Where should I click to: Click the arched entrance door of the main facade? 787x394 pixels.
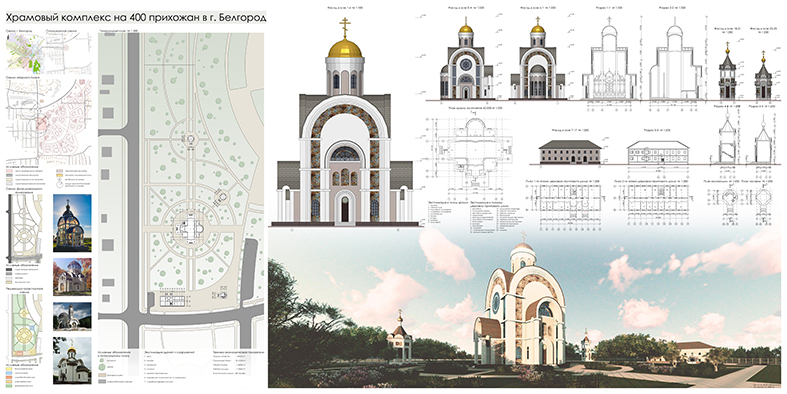coord(345,209)
